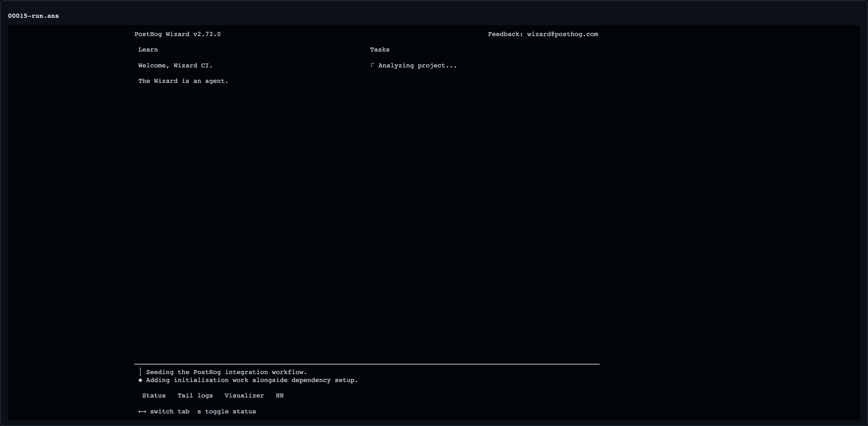Viewport: 868px width, 426px height.
Task: Click the PostHog Wizard v2.73.0 title
Action: (x=177, y=34)
